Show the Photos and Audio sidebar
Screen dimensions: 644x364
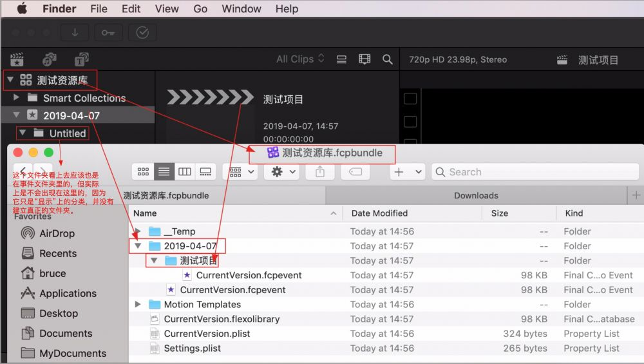(x=50, y=59)
